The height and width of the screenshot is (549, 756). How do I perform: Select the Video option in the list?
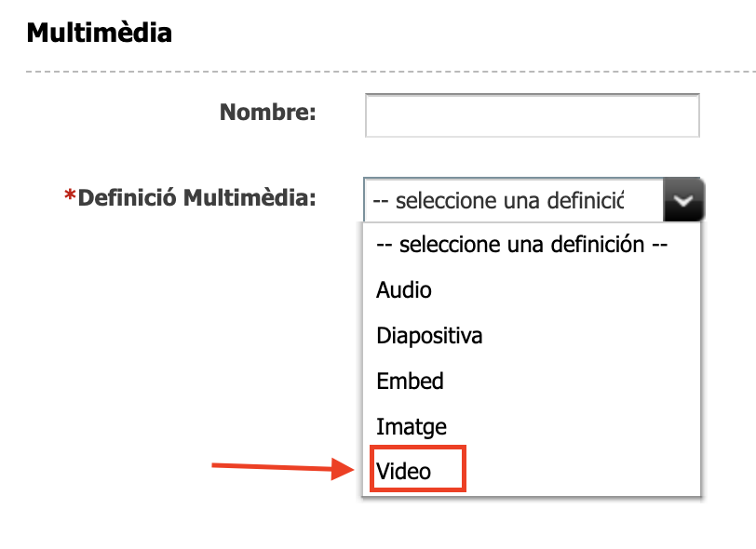pyautogui.click(x=404, y=472)
